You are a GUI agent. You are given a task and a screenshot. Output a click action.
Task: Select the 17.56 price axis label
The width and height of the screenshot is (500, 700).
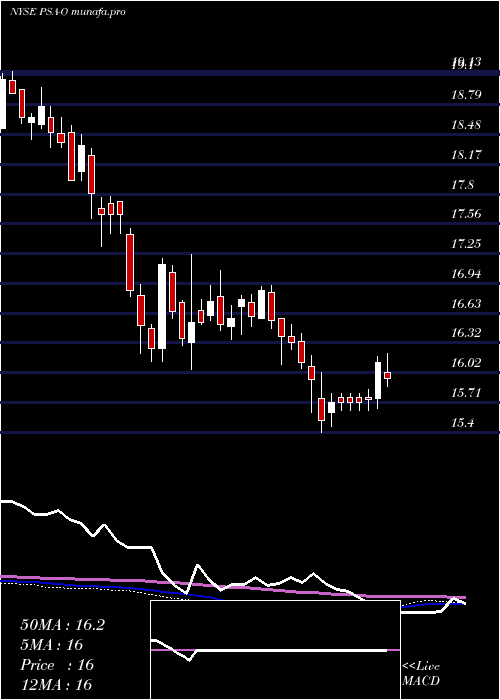(466, 214)
